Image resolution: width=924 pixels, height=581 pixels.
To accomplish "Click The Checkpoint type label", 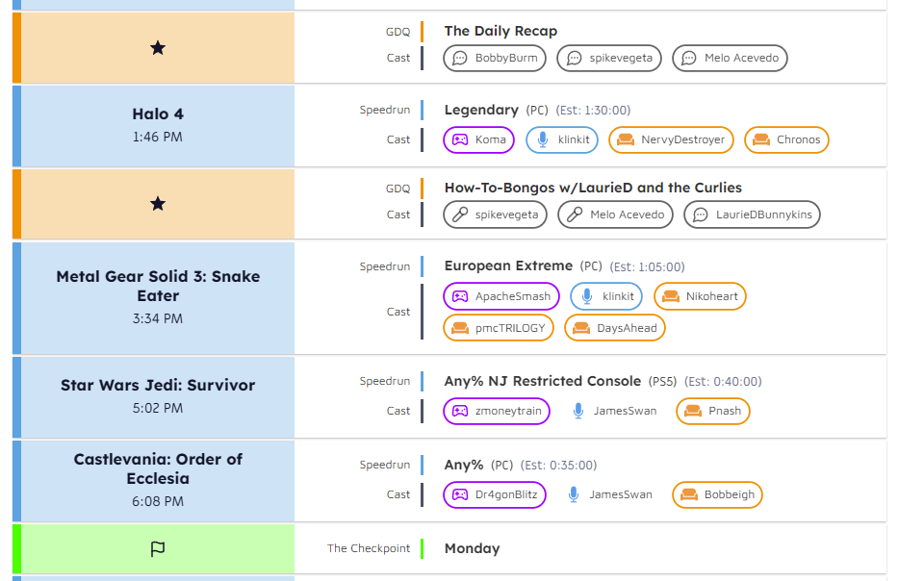I will click(369, 548).
